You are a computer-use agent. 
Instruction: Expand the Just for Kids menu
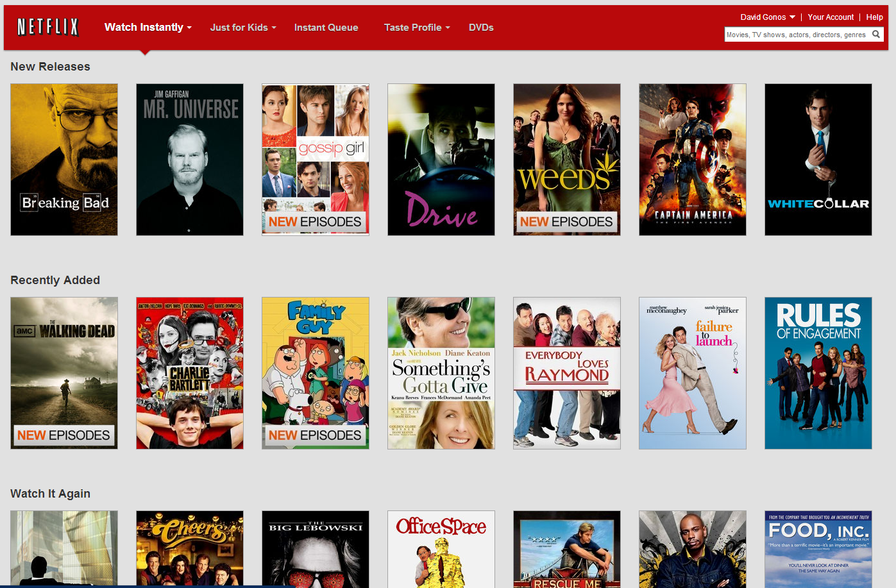[x=242, y=28]
